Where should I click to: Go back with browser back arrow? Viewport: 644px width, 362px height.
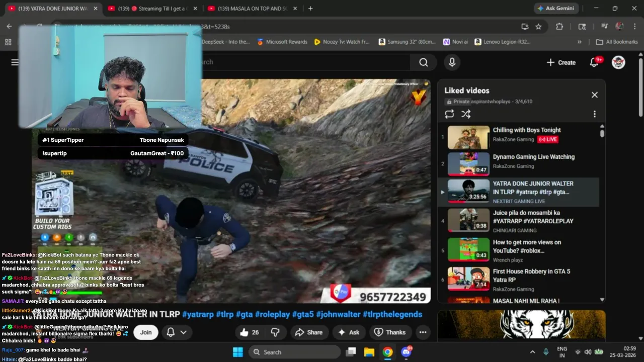(9, 27)
